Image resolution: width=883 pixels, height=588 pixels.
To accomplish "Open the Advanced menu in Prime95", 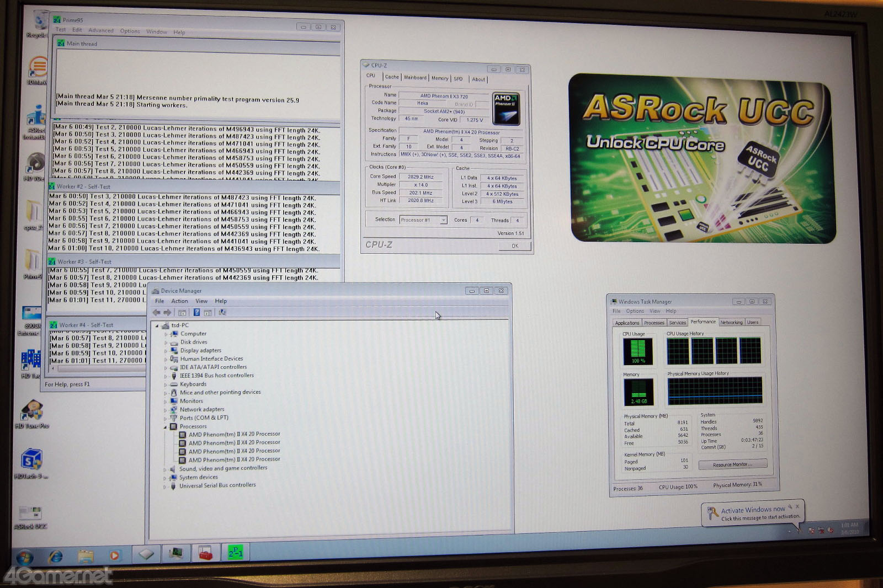I will click(x=100, y=31).
